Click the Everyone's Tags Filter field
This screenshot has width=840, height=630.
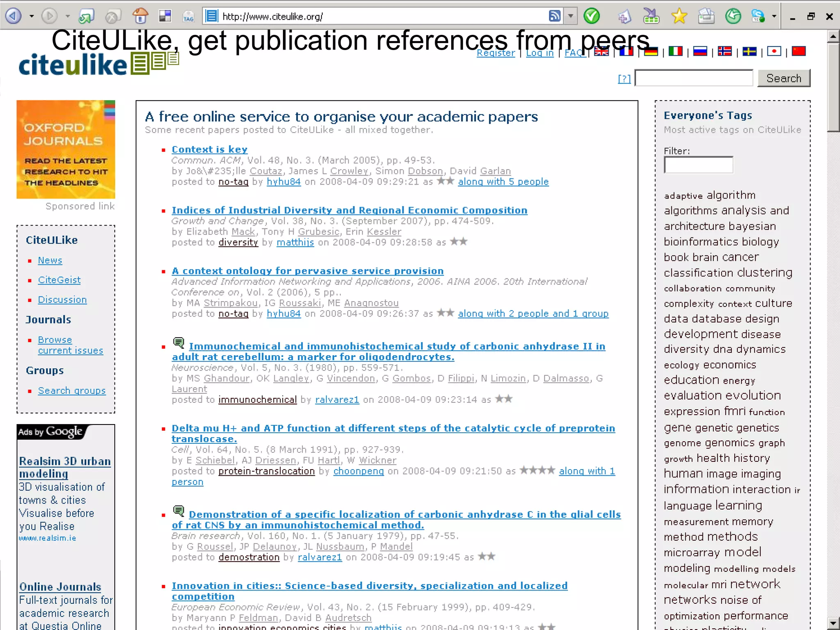[698, 165]
